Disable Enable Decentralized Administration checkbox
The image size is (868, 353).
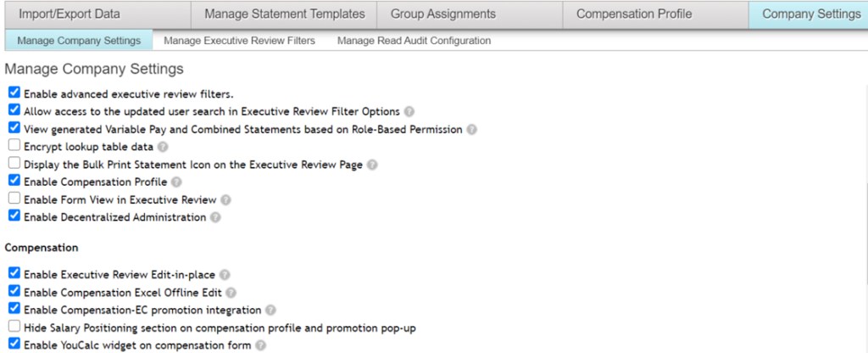[x=14, y=216]
